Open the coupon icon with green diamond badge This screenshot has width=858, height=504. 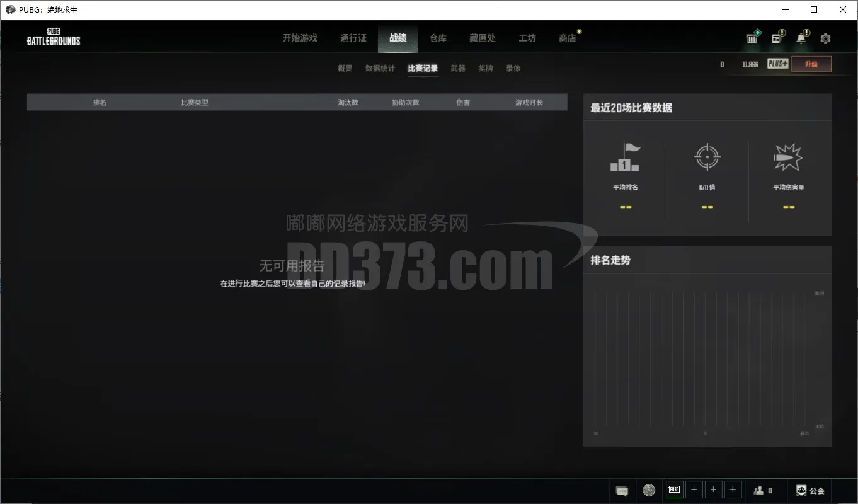pyautogui.click(x=753, y=38)
